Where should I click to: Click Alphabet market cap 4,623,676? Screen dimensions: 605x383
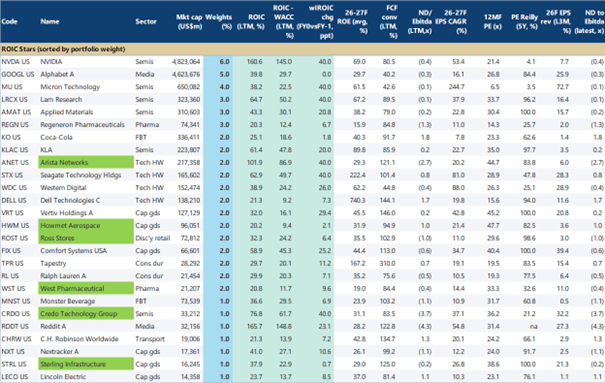pyautogui.click(x=186, y=74)
